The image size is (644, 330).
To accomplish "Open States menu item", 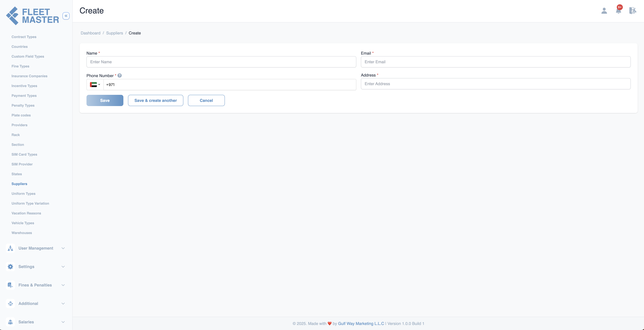I will 17,174.
